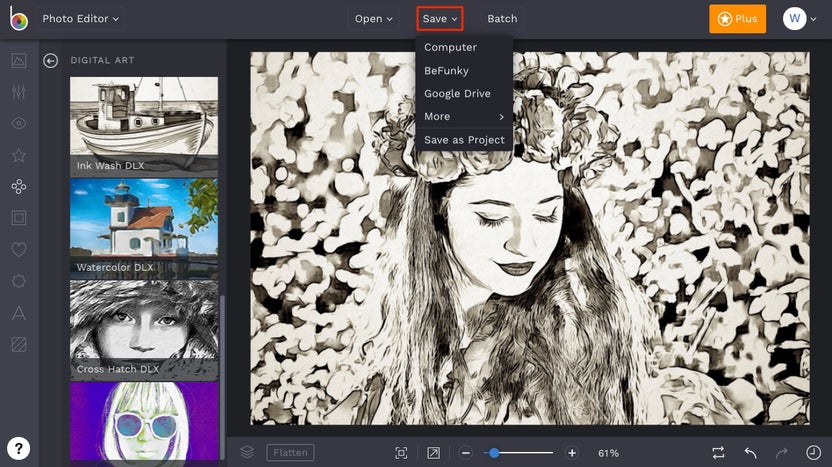Click the fit-to-screen icon in bottom bar

[x=401, y=453]
